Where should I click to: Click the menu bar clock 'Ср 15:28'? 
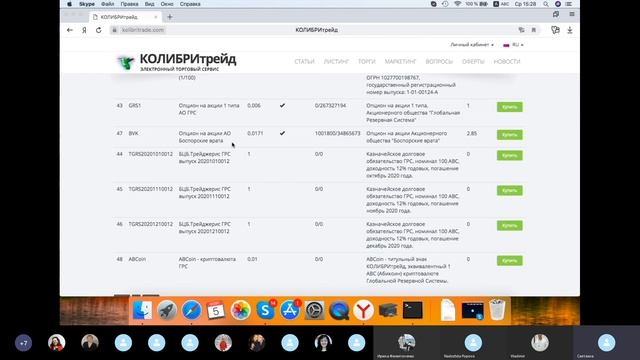525,4
